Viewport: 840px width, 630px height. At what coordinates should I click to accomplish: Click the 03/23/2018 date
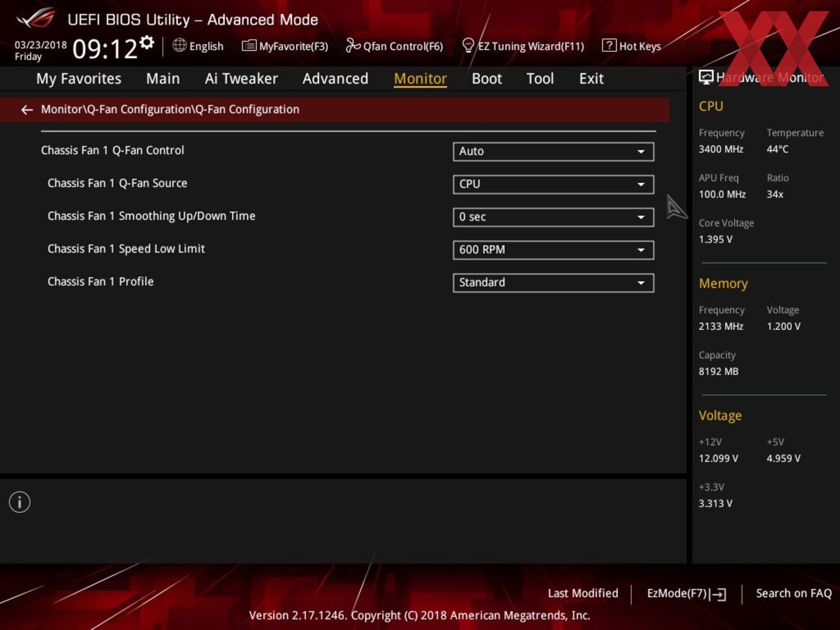[41, 45]
